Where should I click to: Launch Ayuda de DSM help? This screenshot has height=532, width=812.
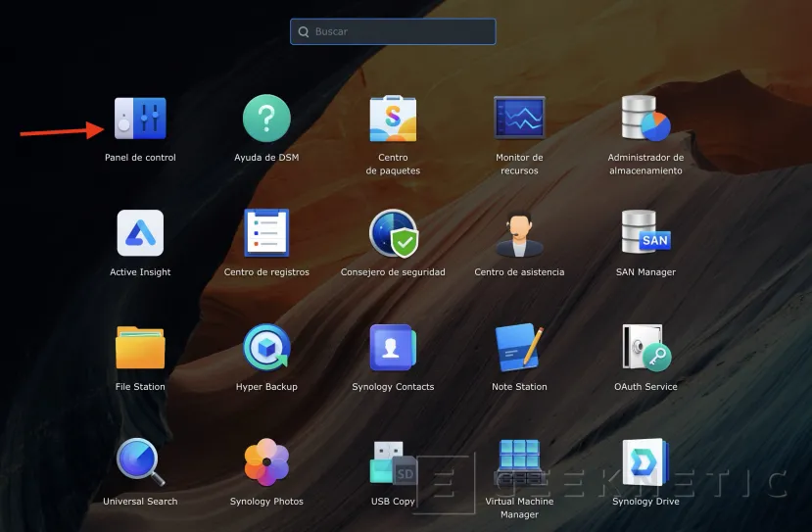click(x=266, y=119)
